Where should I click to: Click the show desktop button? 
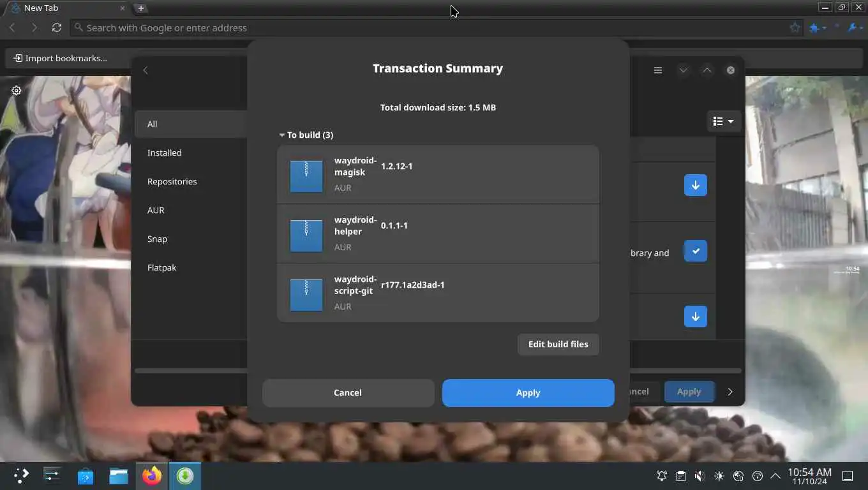[848, 476]
